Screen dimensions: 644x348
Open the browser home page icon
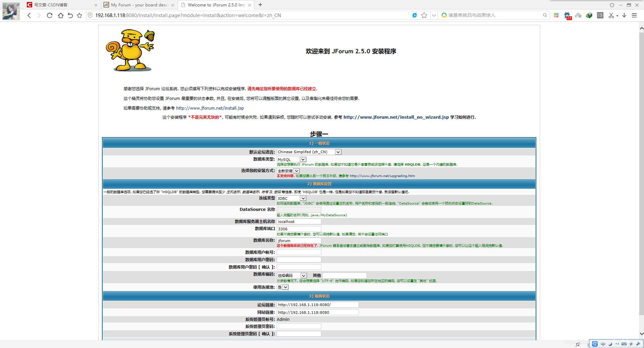[x=60, y=15]
